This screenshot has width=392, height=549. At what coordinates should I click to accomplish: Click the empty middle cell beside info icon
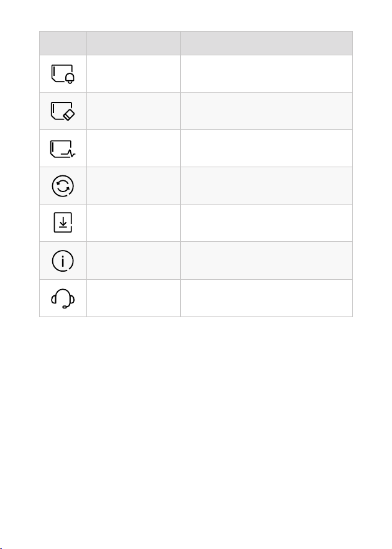tap(134, 261)
